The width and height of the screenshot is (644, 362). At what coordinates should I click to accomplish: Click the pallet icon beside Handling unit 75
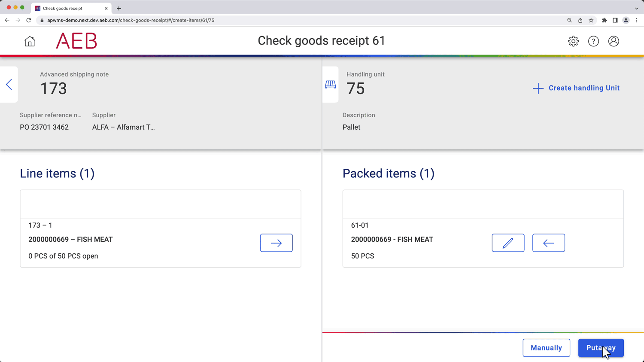coord(330,84)
